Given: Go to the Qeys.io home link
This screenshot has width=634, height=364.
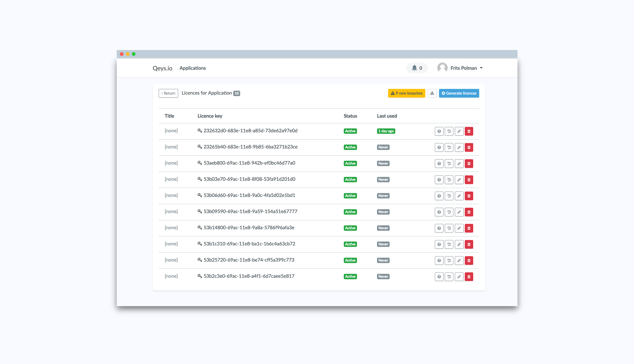Looking at the screenshot, I should click(162, 68).
